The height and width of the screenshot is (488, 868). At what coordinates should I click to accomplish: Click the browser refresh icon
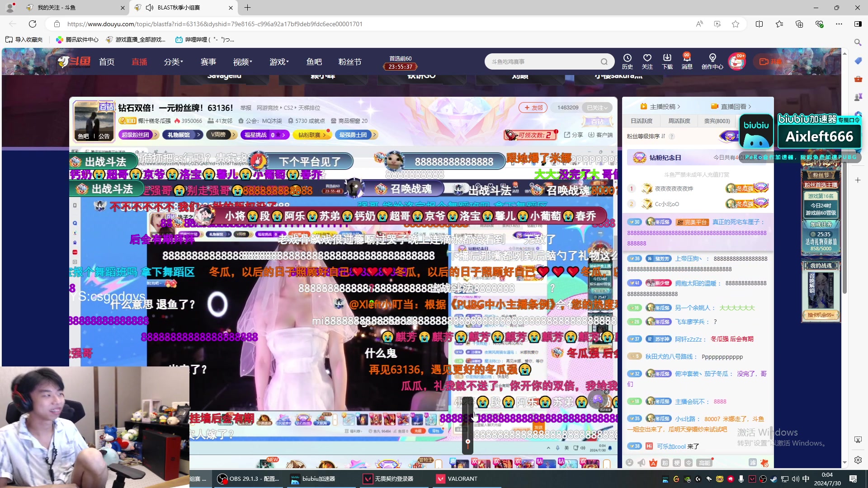click(33, 24)
